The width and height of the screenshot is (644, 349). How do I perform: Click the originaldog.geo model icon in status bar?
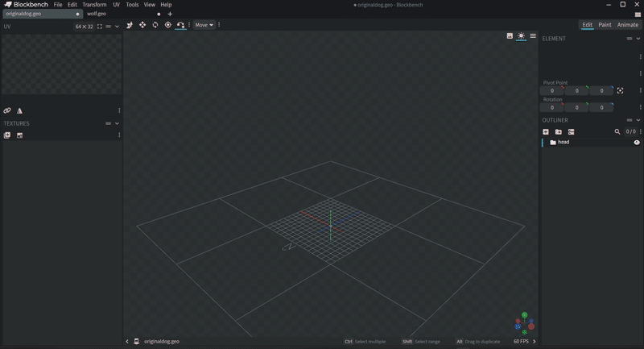point(136,342)
